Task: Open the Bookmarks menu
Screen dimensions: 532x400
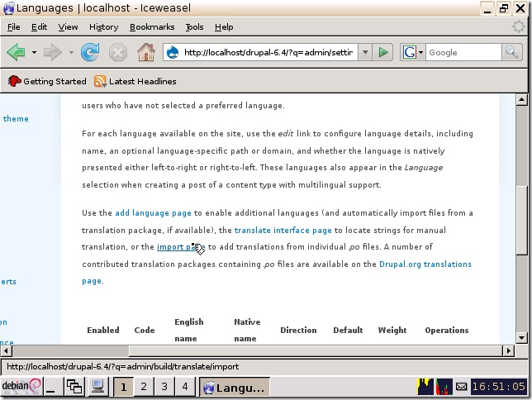Action: [152, 26]
